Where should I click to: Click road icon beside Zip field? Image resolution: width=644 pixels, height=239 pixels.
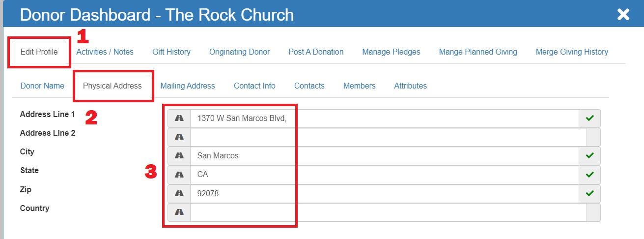(179, 193)
